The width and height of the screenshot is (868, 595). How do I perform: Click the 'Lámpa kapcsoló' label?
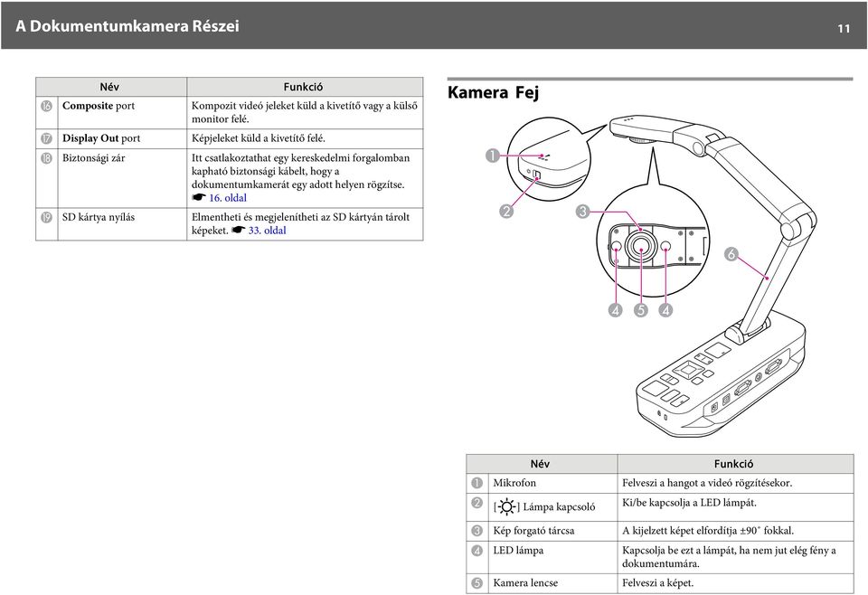click(x=559, y=507)
